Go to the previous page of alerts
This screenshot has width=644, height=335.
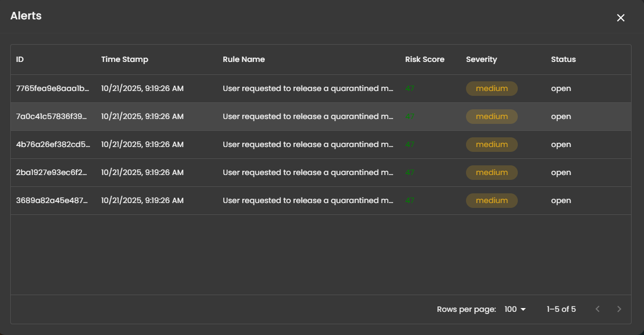coord(597,309)
